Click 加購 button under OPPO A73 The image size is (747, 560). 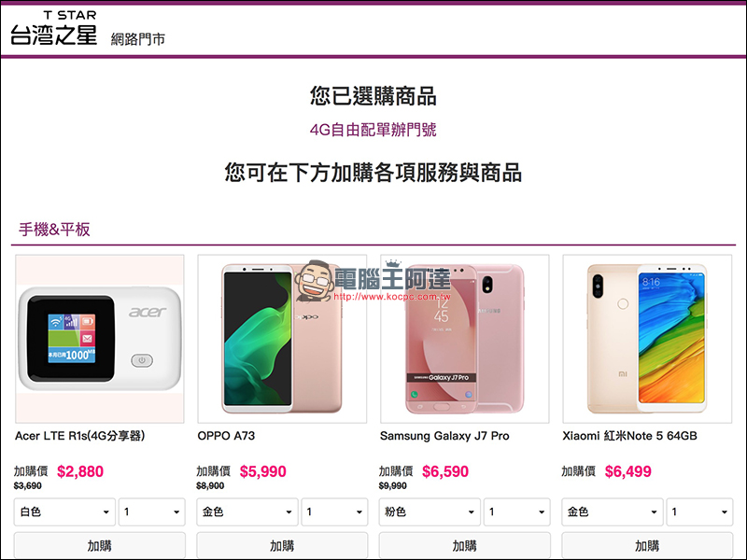pos(282,545)
